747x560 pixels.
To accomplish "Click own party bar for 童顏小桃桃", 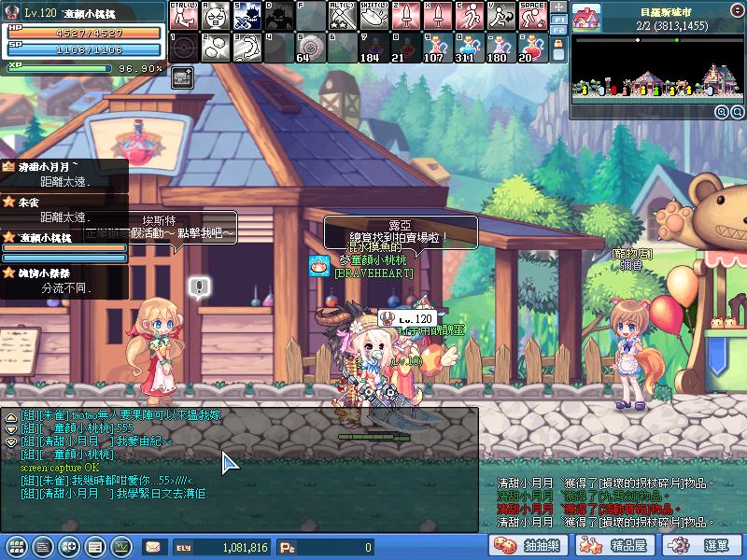I will [x=64, y=246].
